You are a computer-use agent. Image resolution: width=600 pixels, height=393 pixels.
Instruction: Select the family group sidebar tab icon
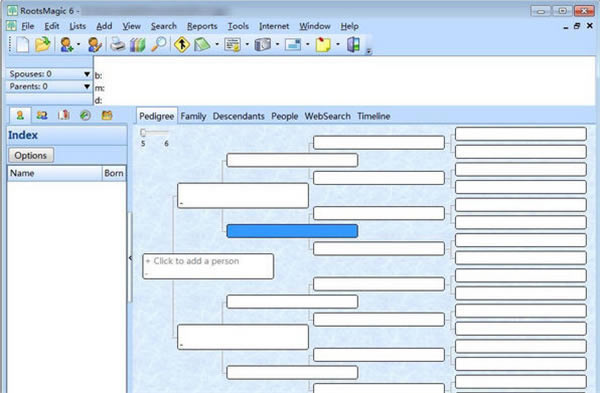point(42,115)
